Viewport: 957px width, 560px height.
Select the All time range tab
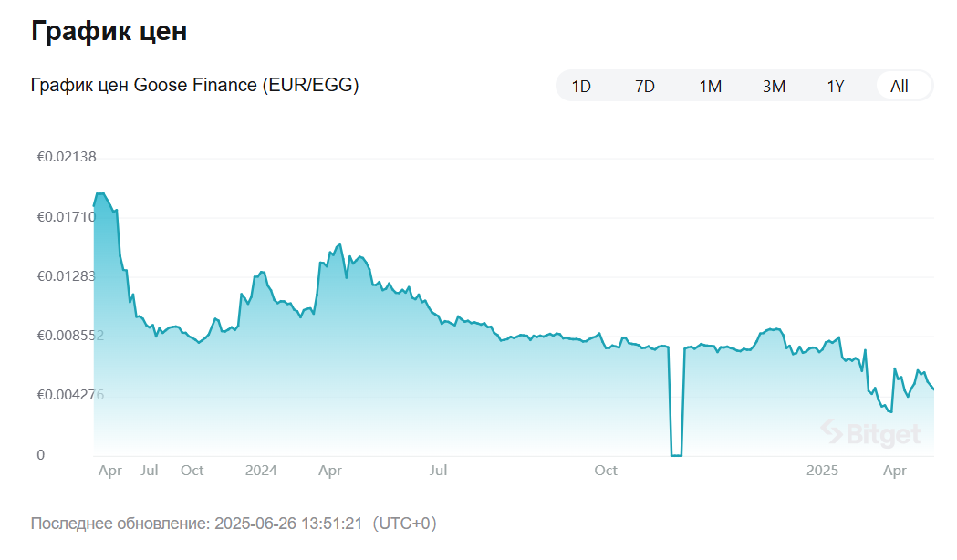[900, 87]
